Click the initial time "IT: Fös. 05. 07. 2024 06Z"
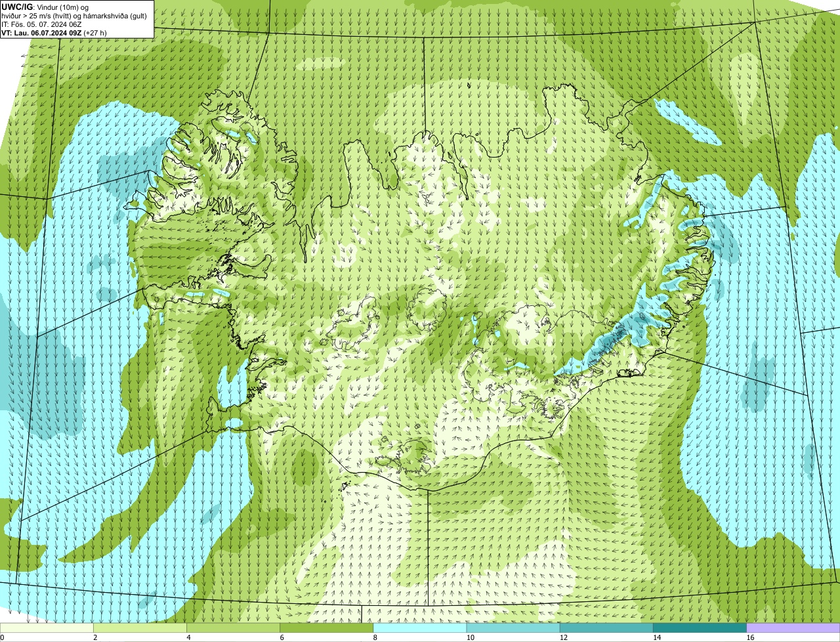This screenshot has height=642, width=840. (x=41, y=24)
